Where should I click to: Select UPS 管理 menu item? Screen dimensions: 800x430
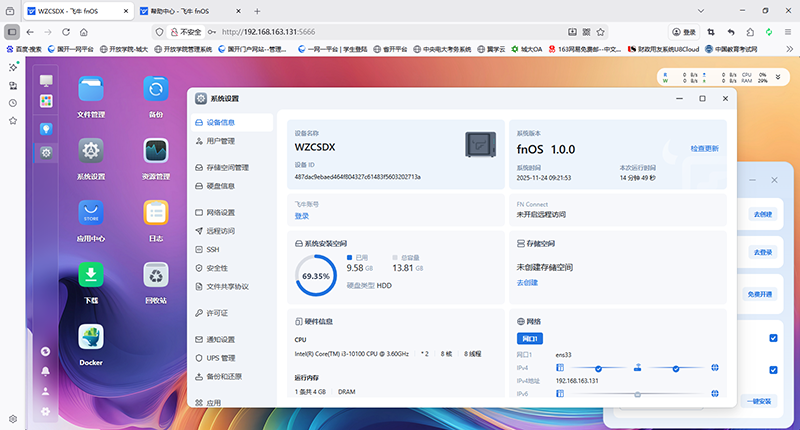click(x=232, y=358)
